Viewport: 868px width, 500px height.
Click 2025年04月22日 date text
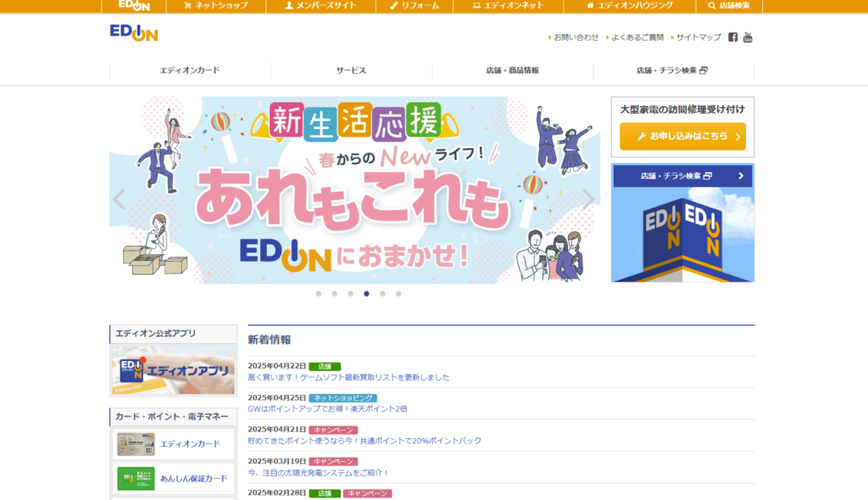coord(277,366)
